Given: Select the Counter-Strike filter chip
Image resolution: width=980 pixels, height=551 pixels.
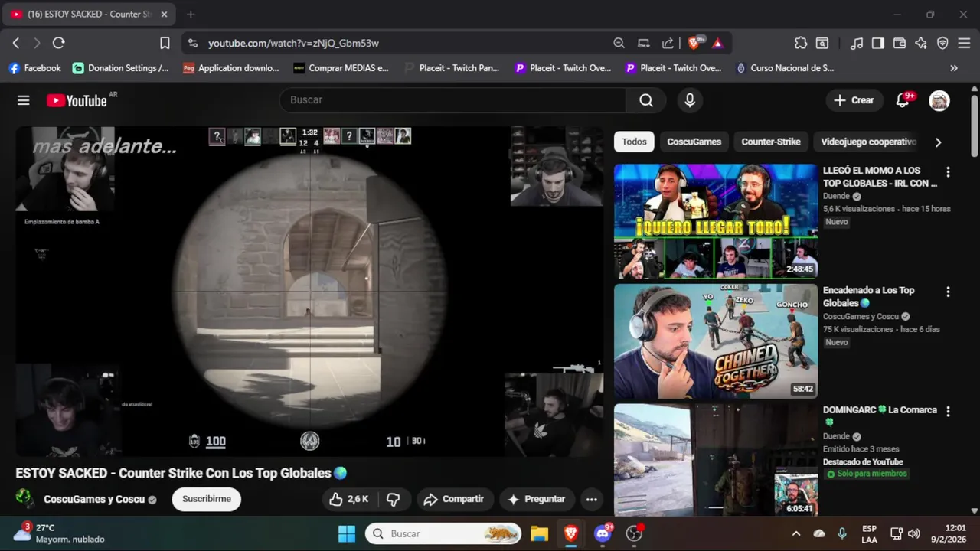Looking at the screenshot, I should coord(771,142).
